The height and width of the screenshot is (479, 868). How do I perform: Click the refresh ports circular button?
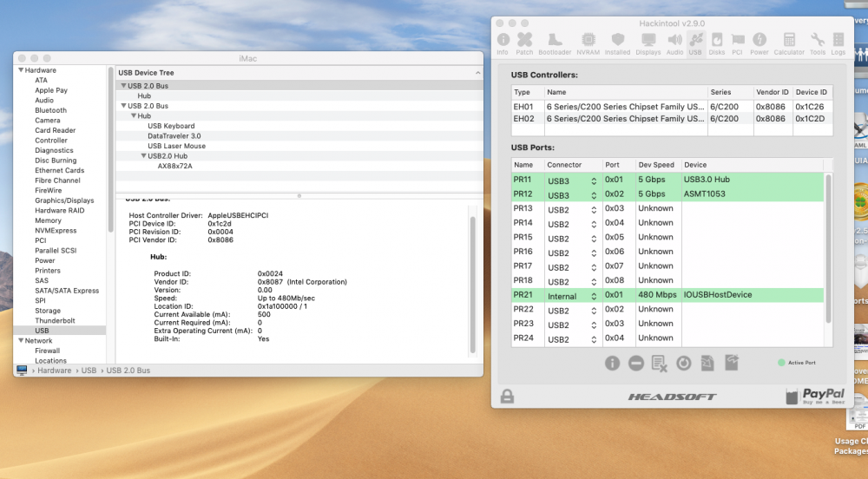tap(684, 363)
